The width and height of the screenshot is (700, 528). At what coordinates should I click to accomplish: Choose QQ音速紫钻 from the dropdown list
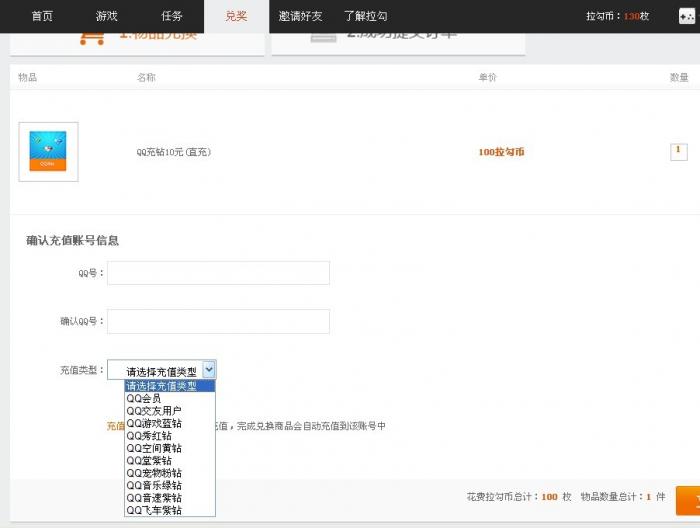pos(170,498)
